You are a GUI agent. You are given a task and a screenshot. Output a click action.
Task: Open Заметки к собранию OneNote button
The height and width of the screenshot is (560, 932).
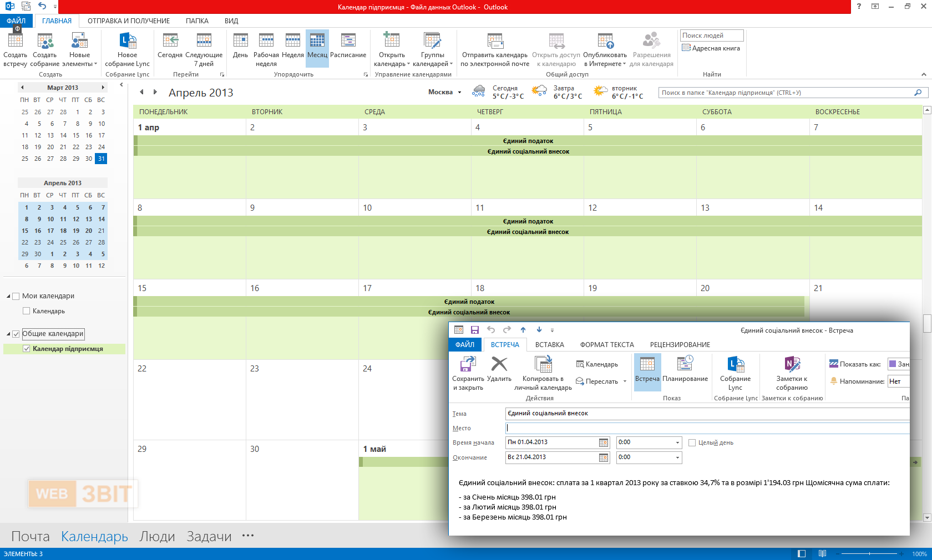[x=792, y=374]
